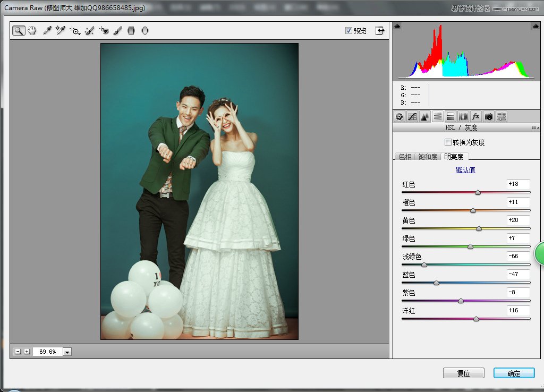This screenshot has width=544, height=392.
Task: Select the Adjustment Brush tool
Action: 118,30
